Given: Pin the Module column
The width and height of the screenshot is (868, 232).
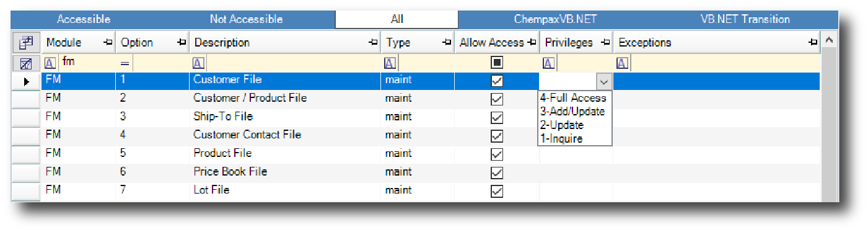Looking at the screenshot, I should 108,42.
